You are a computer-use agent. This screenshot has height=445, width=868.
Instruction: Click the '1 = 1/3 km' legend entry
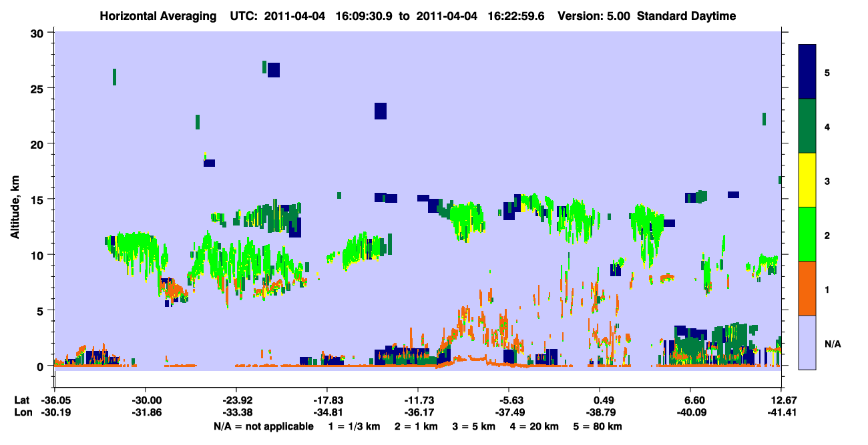353,426
